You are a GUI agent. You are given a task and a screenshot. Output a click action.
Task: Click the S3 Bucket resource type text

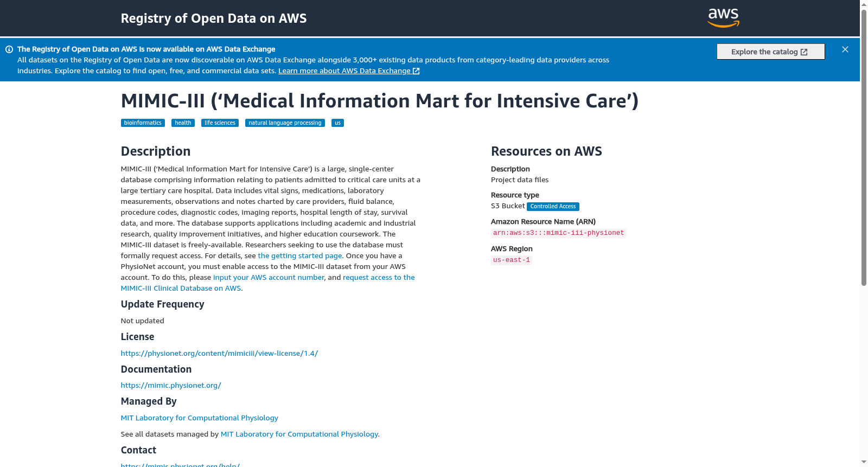coord(508,206)
